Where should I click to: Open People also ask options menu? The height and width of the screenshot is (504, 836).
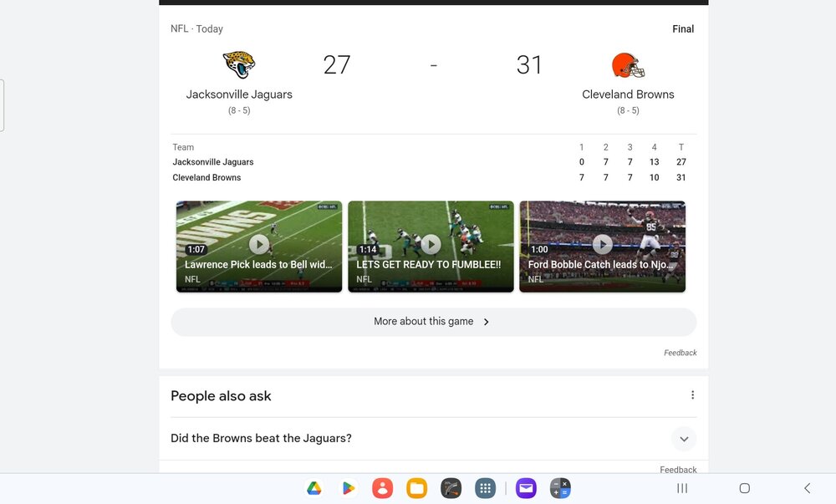692,395
